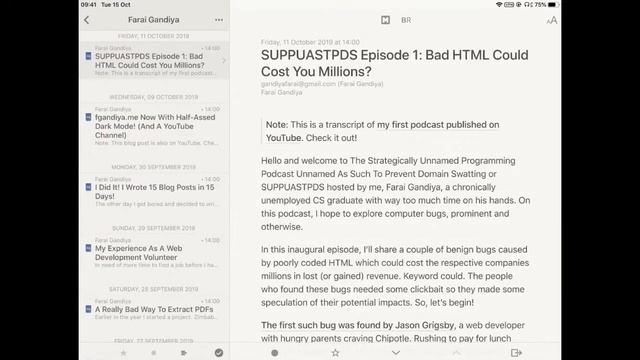
Task: Select SUPPUASTPDS Episode 1 in the list
Action: point(155,60)
